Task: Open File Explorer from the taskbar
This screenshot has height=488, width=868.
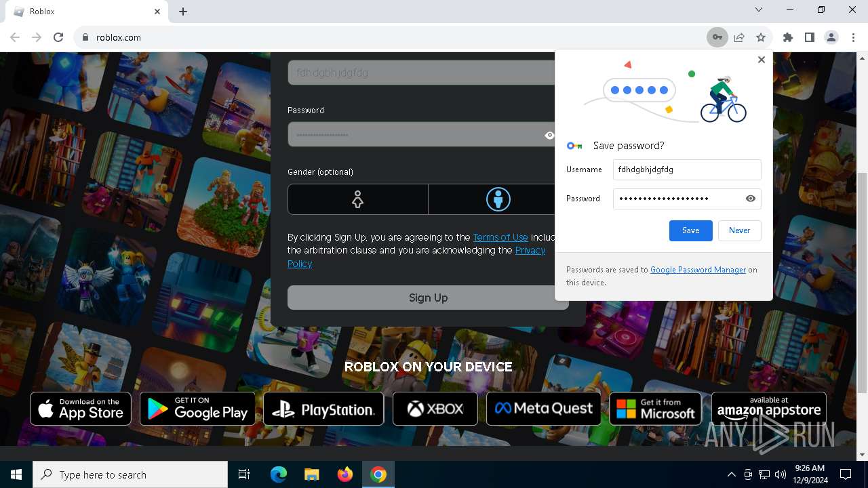Action: pyautogui.click(x=312, y=474)
